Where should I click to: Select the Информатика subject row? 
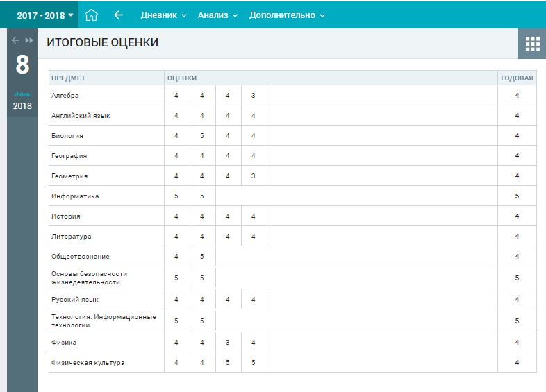point(75,196)
